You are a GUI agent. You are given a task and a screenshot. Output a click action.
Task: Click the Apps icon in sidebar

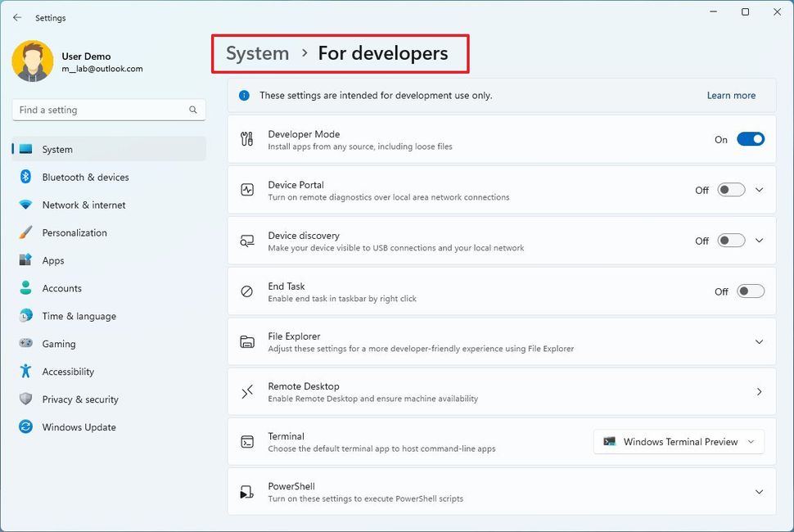click(x=26, y=260)
